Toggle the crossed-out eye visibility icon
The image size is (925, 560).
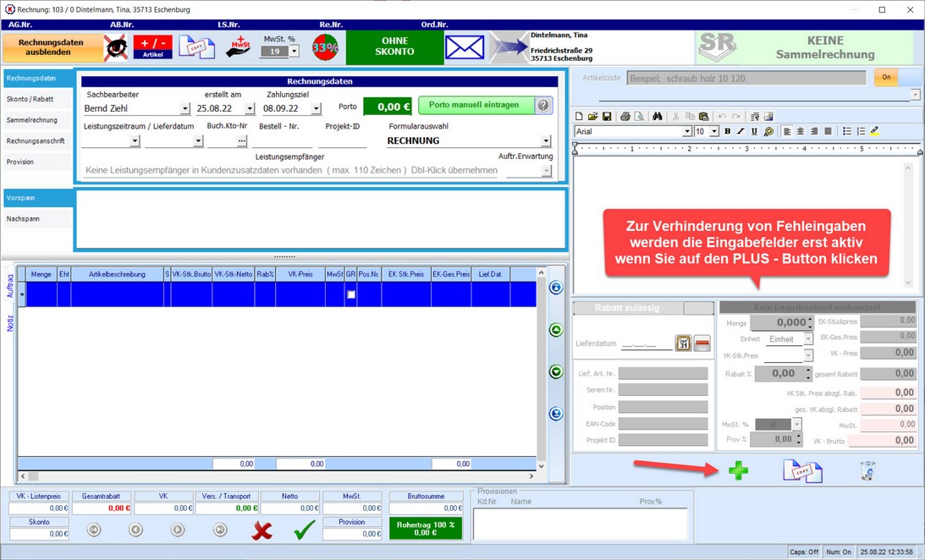point(116,47)
